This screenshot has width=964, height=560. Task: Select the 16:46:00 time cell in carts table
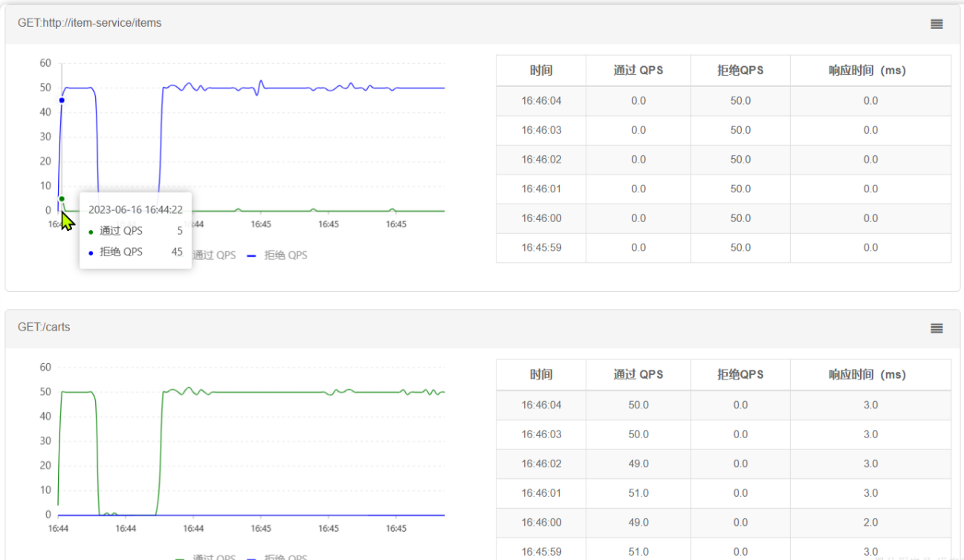541,523
